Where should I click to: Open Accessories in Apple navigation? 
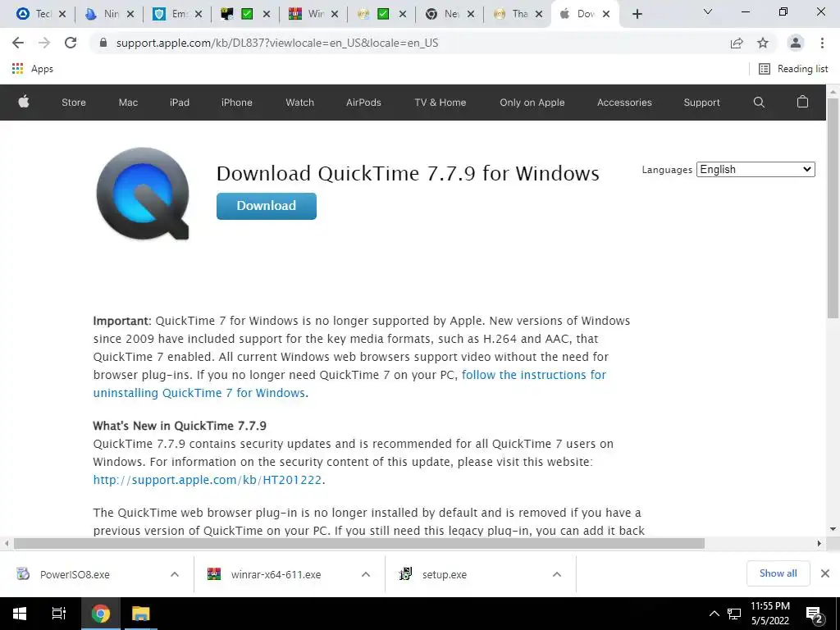[x=624, y=103]
